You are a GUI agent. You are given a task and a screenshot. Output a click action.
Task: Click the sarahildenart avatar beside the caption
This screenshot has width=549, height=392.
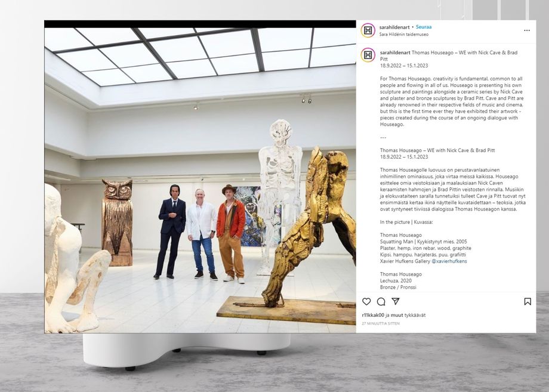tap(368, 55)
